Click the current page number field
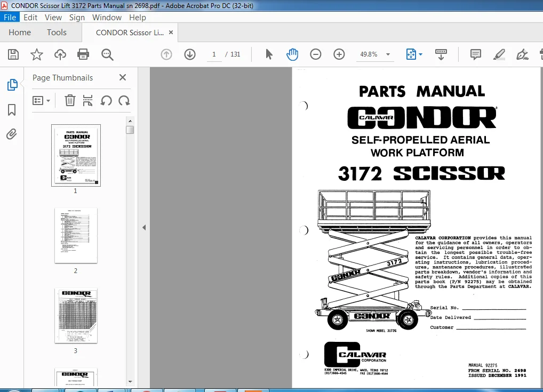The height and width of the screenshot is (392, 543). 214,54
